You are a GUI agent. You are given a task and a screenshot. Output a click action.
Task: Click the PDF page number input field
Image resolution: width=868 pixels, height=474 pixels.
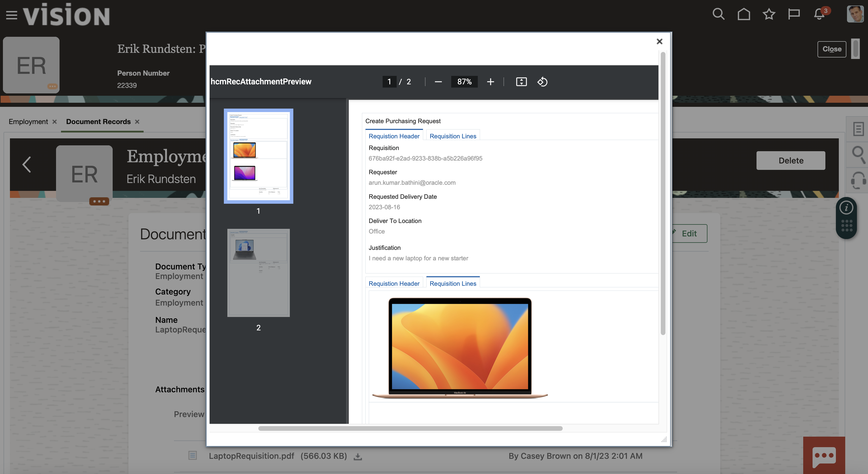(x=389, y=82)
